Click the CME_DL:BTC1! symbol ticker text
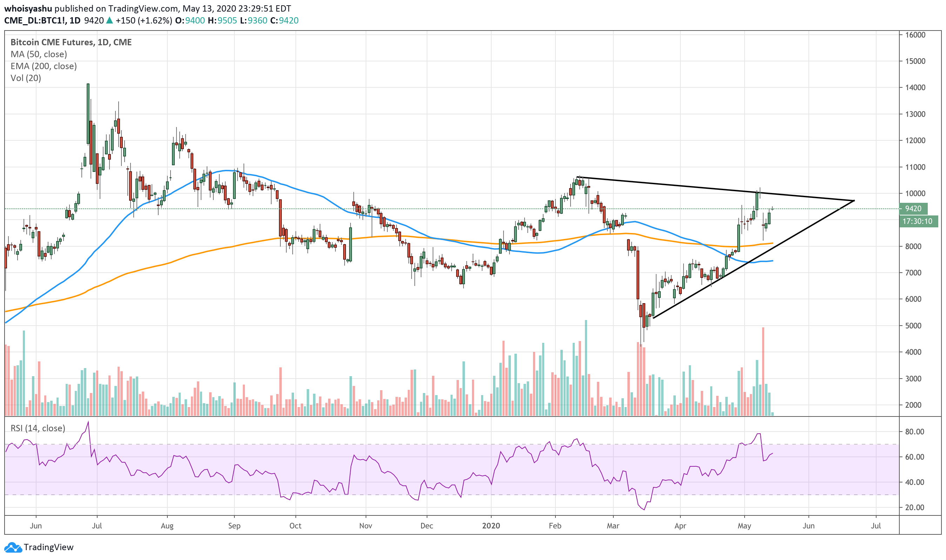Viewport: 946px width, 560px height. [35, 20]
